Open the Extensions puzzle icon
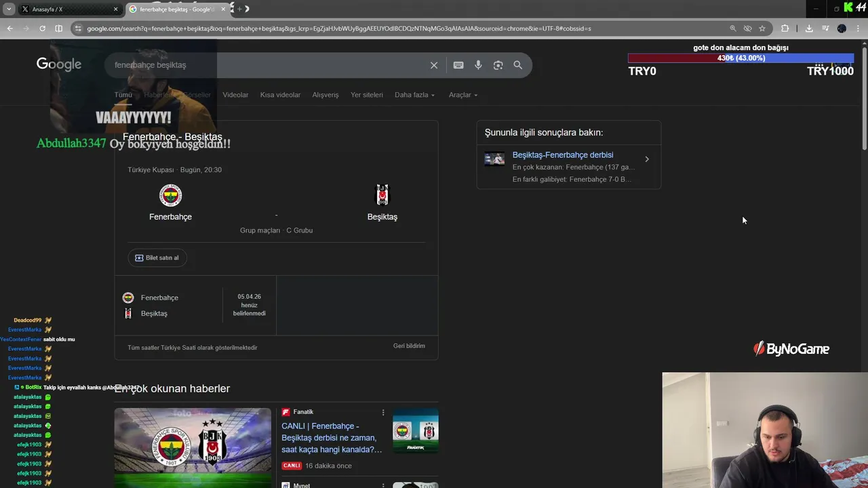Screen dimensions: 868x488 point(785,28)
